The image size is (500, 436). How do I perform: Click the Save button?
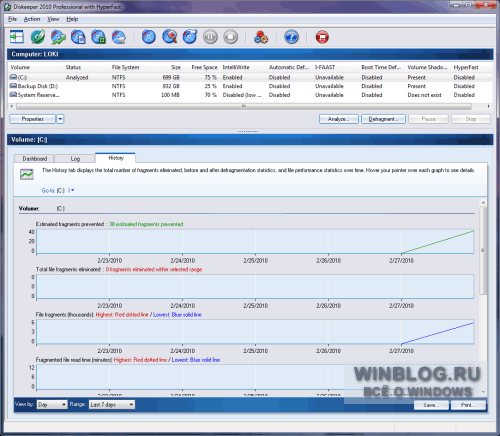pos(431,405)
